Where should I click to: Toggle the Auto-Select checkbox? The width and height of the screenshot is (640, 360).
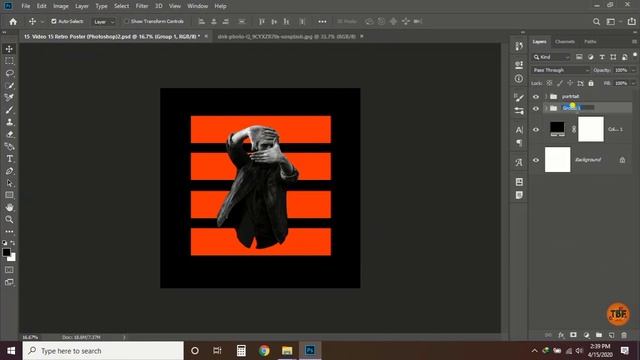(x=53, y=21)
